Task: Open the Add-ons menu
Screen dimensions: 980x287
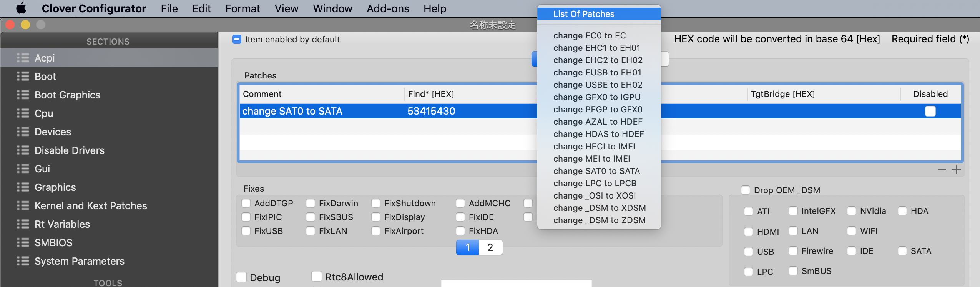Action: (388, 8)
